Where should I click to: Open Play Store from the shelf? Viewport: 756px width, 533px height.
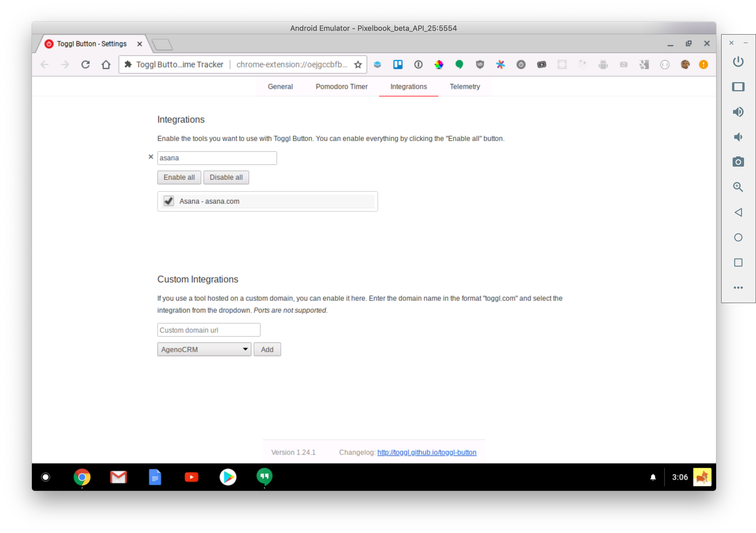[228, 477]
